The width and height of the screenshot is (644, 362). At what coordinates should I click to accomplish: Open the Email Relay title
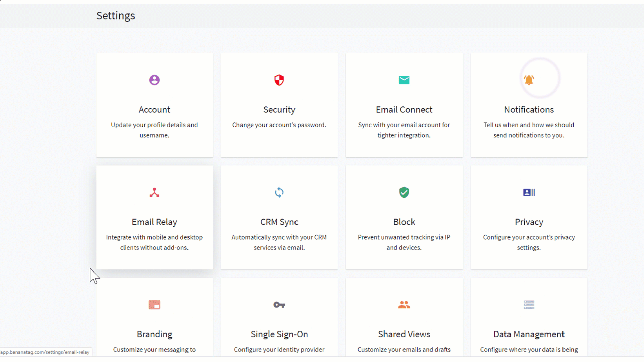tap(154, 222)
